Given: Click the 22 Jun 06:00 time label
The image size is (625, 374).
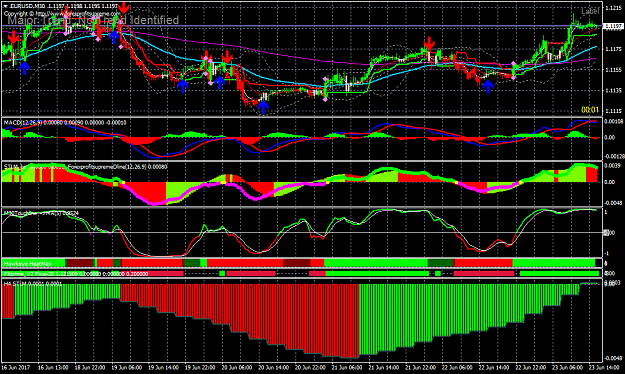Looking at the screenshot, I should click(x=457, y=367).
